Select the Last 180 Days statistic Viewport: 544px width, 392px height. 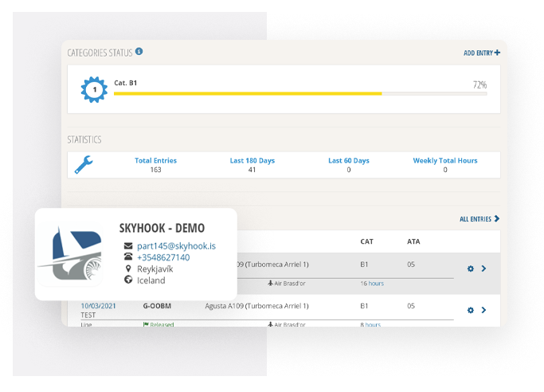[x=252, y=160]
